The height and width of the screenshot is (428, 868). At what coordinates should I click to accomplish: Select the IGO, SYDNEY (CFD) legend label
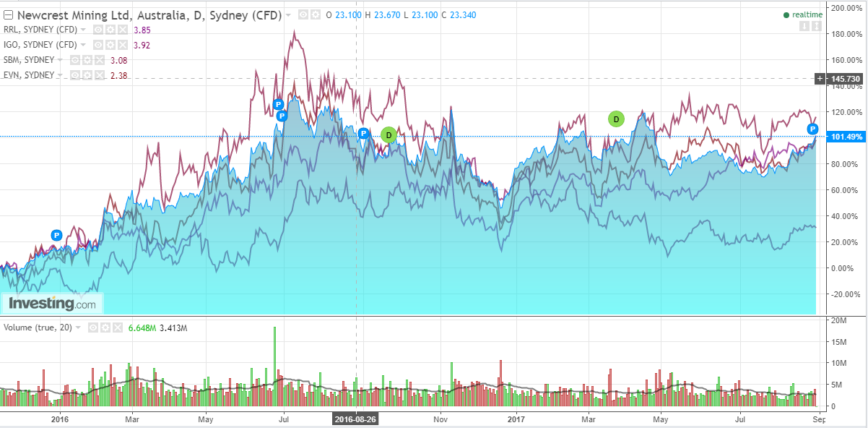pos(40,45)
